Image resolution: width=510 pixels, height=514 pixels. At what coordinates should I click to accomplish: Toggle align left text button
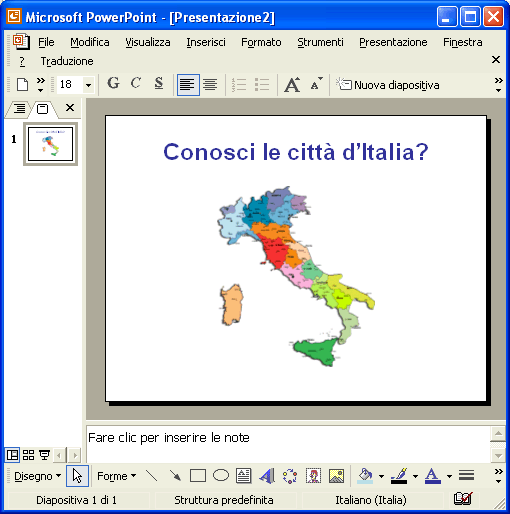(188, 85)
